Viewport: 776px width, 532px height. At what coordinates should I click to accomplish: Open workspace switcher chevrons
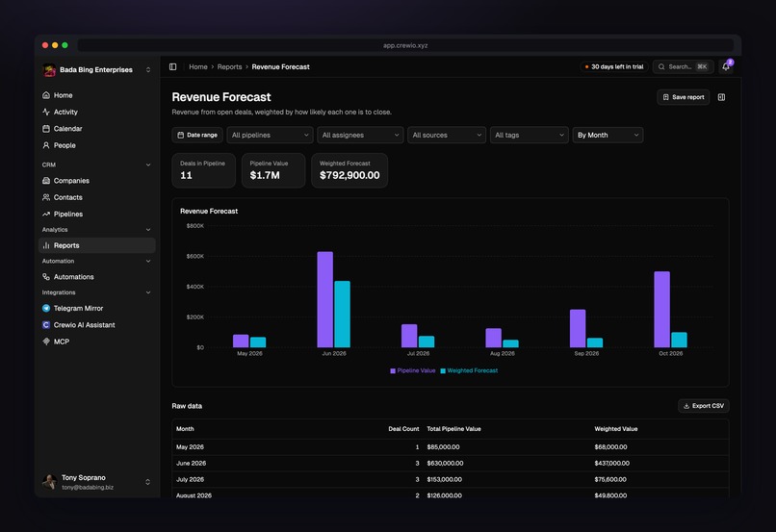point(148,70)
